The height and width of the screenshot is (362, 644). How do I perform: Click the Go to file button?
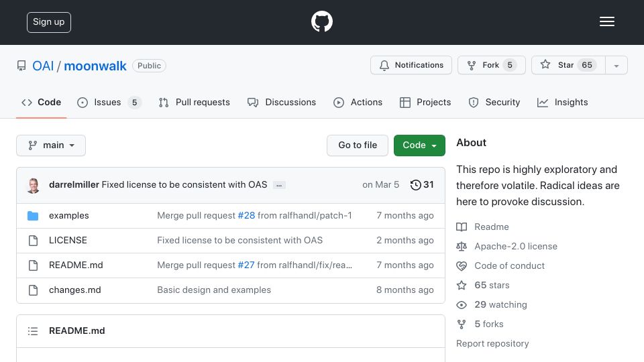[x=358, y=145]
